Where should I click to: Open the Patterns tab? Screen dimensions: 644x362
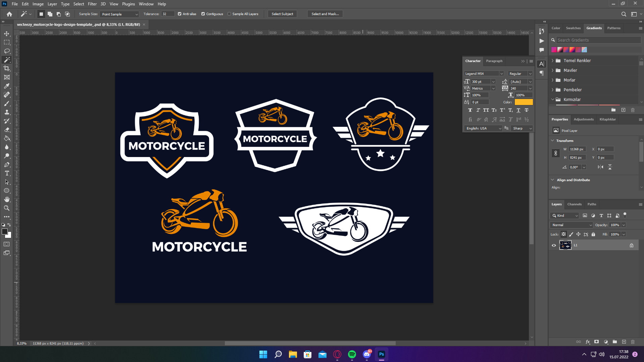click(x=614, y=28)
